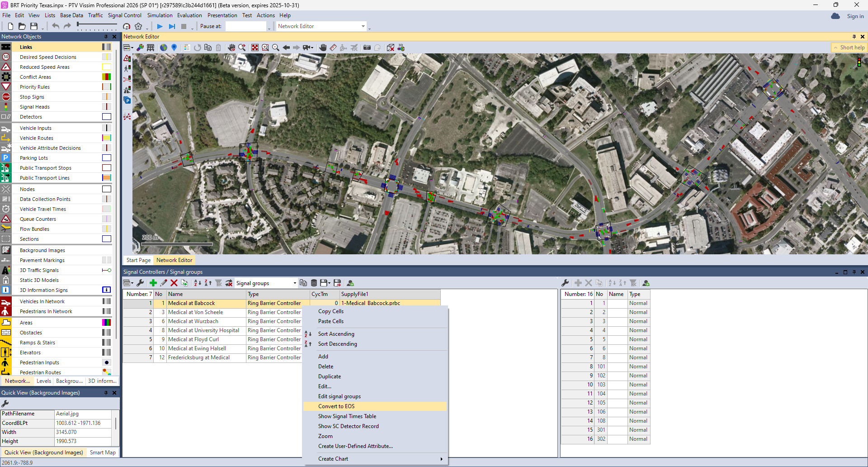Screen dimensions: 868x467
Task: Click the simulation single step button
Action: [x=172, y=26]
